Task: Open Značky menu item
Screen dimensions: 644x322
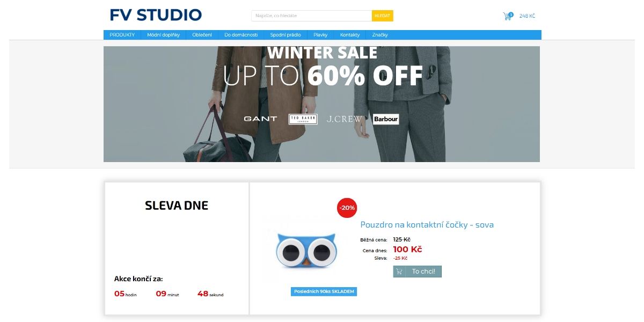Action: pos(380,35)
